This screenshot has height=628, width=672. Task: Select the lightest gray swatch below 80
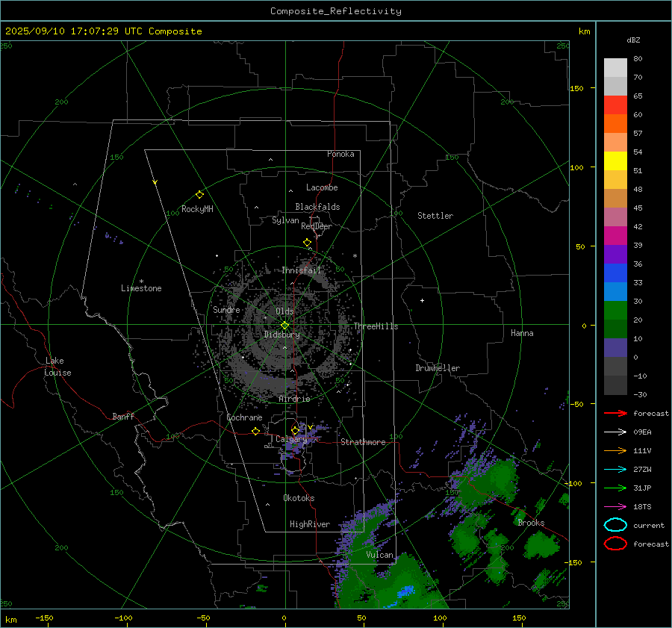[x=615, y=68]
